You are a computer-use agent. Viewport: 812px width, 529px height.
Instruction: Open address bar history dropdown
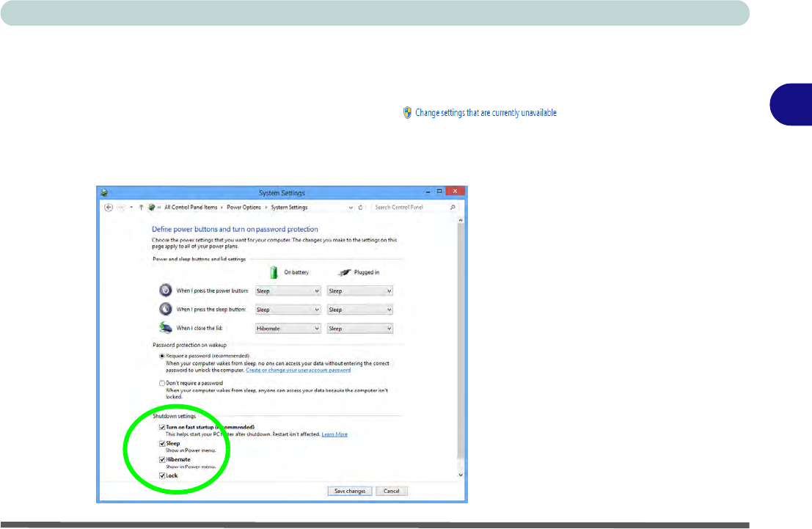tap(351, 207)
